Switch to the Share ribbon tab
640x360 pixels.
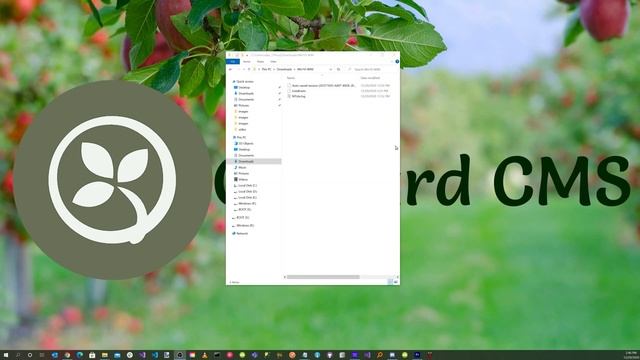click(260, 62)
